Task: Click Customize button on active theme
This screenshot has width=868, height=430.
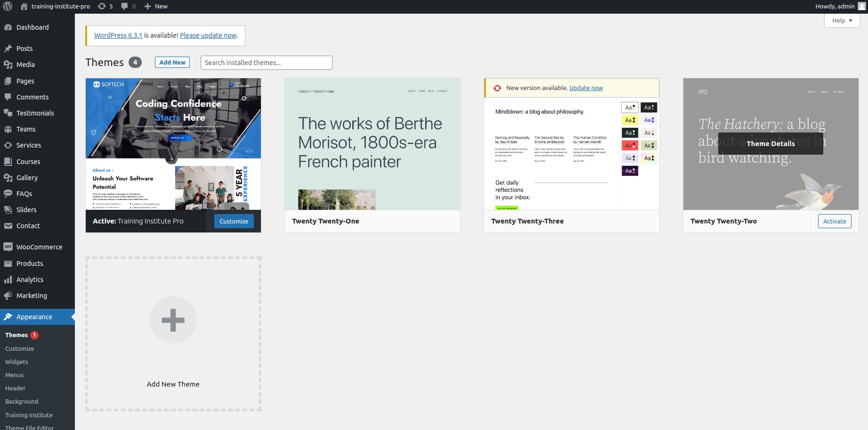Action: tap(234, 221)
